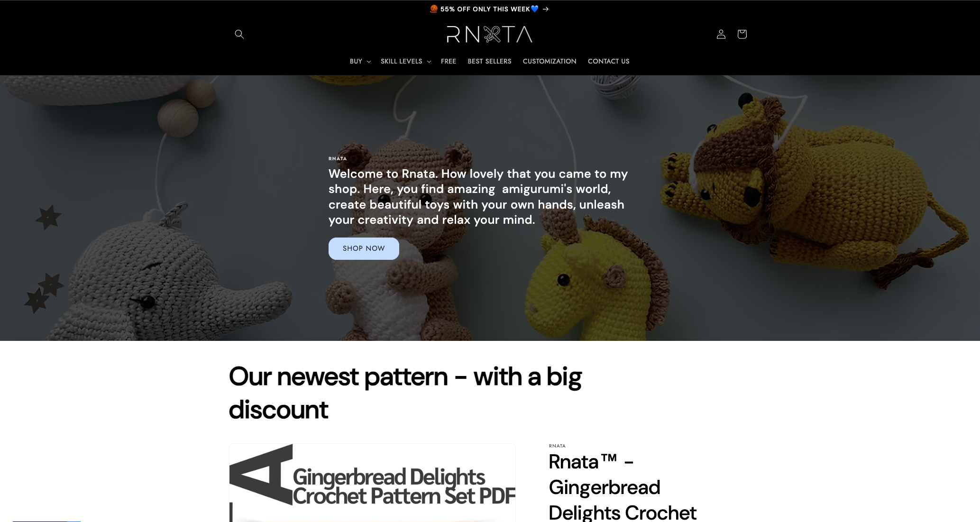980x522 pixels.
Task: Click the SHOP NOW button
Action: coord(364,248)
